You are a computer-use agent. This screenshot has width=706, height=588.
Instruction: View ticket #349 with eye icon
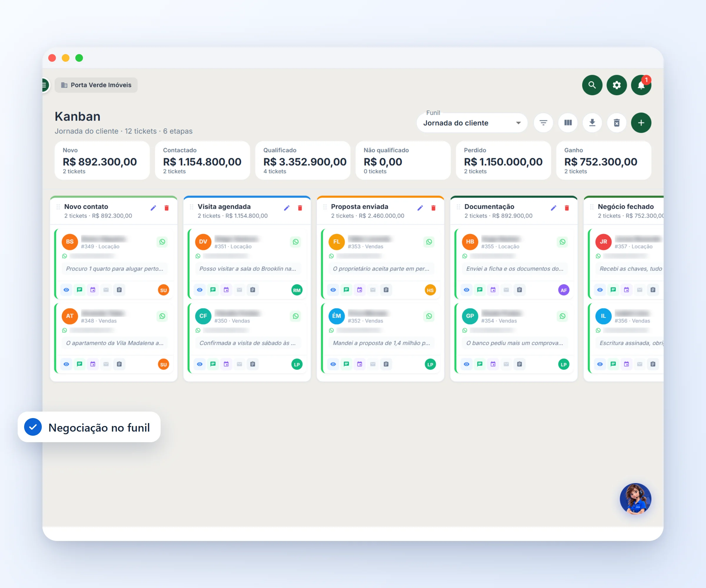[66, 290]
